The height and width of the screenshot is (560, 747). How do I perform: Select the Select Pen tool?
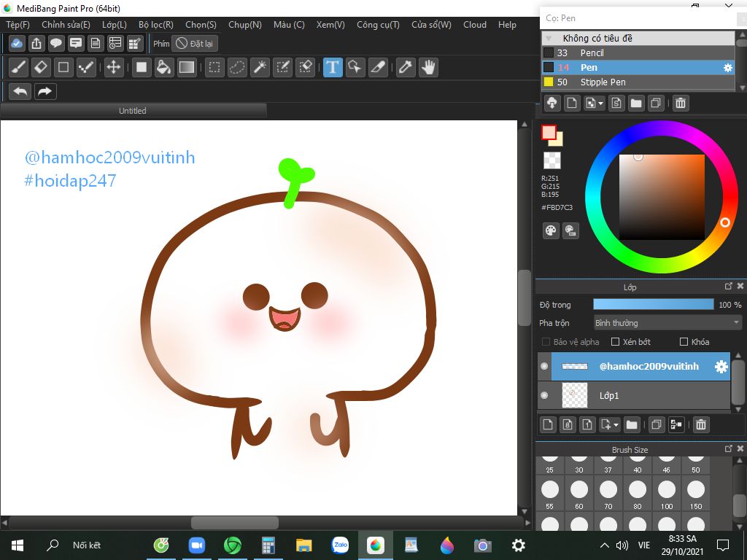pos(282,67)
